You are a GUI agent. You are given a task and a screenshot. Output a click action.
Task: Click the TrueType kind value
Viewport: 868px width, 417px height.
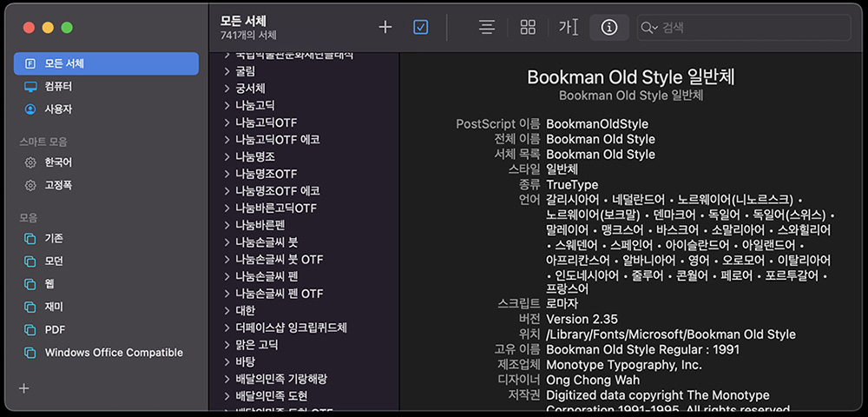coord(572,184)
